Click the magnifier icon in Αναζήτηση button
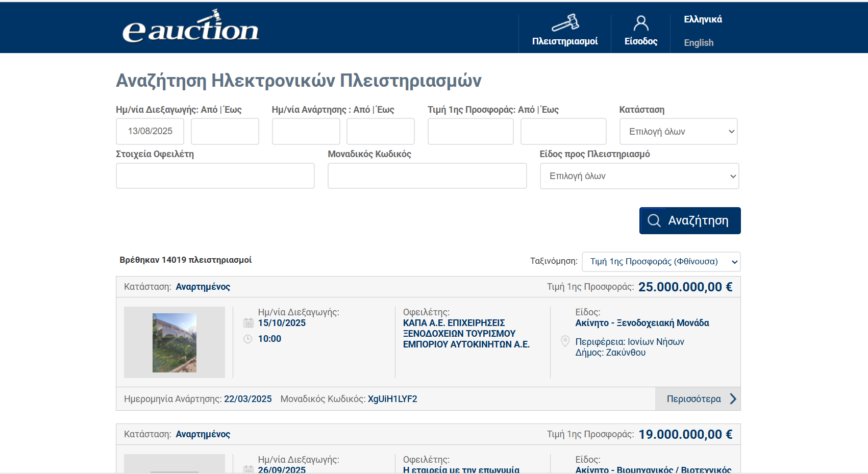The height and width of the screenshot is (474, 868). (x=654, y=220)
